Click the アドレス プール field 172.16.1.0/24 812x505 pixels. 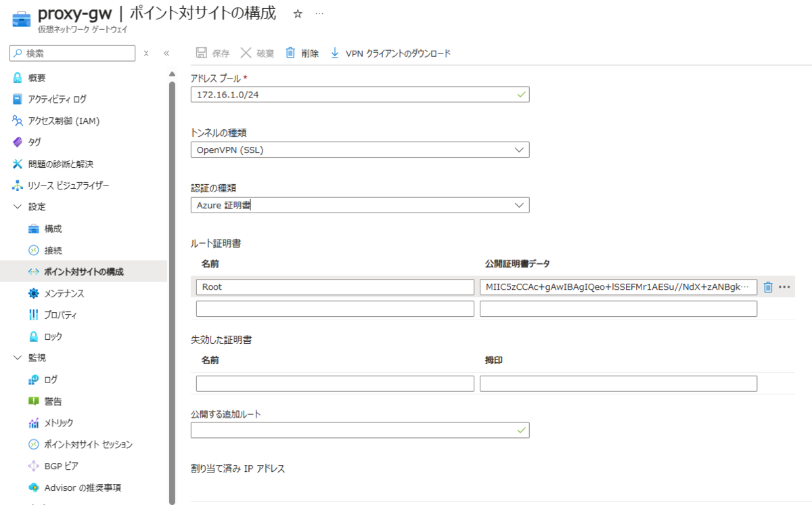click(360, 94)
